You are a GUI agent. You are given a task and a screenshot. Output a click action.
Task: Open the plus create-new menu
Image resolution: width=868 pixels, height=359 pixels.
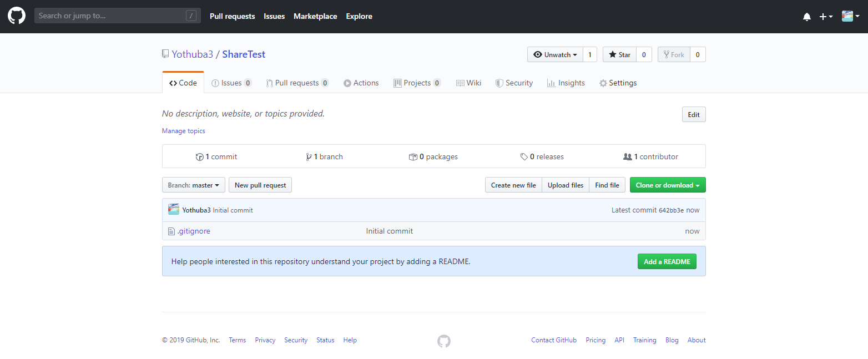pos(826,17)
